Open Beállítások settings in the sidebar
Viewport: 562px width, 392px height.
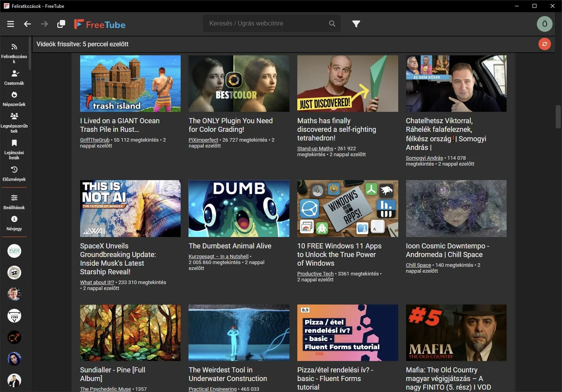pos(14,202)
